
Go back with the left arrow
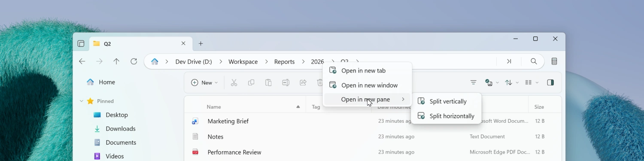click(x=82, y=61)
